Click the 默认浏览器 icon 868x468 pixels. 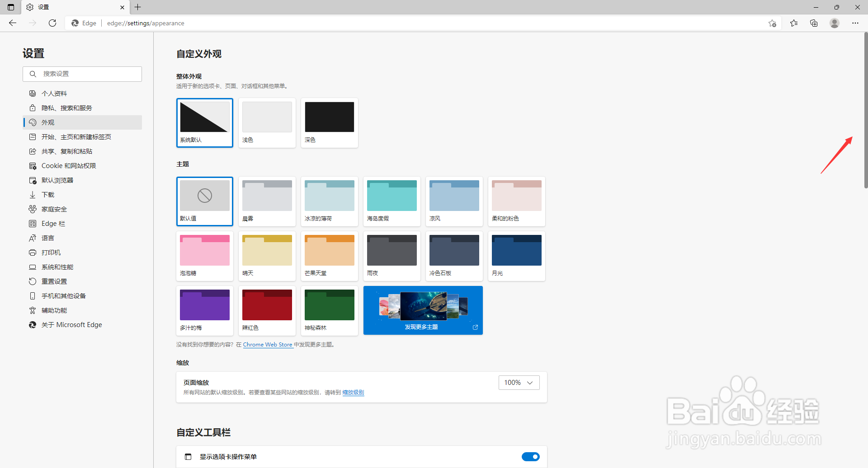tap(33, 180)
